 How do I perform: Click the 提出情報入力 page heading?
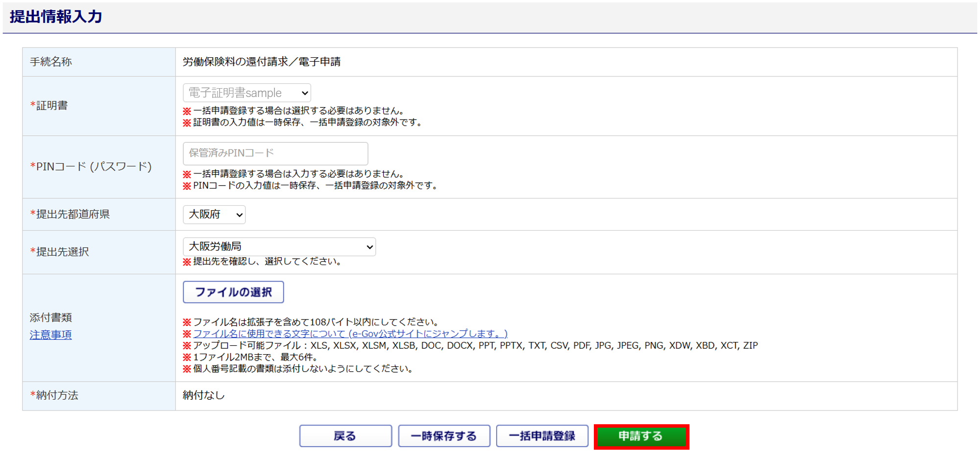pyautogui.click(x=56, y=17)
